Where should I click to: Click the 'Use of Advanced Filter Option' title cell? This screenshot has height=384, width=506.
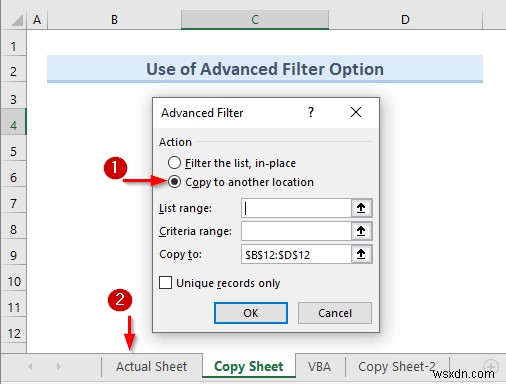click(x=265, y=69)
